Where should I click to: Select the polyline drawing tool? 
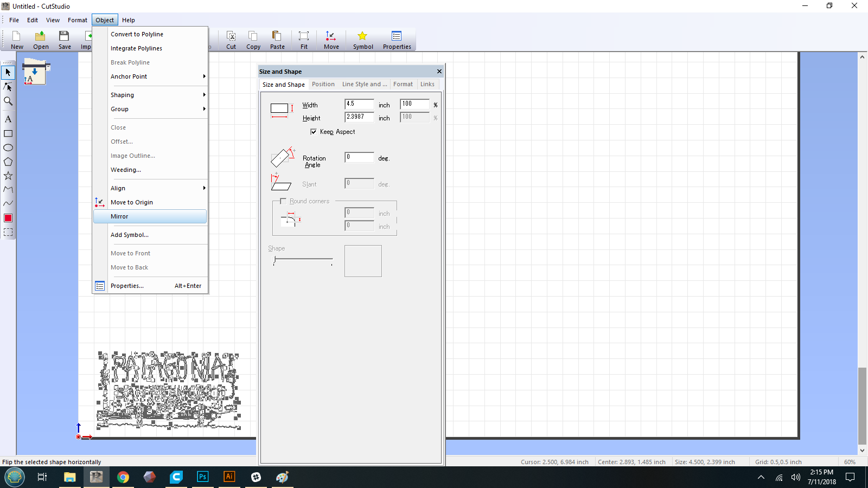tap(8, 190)
